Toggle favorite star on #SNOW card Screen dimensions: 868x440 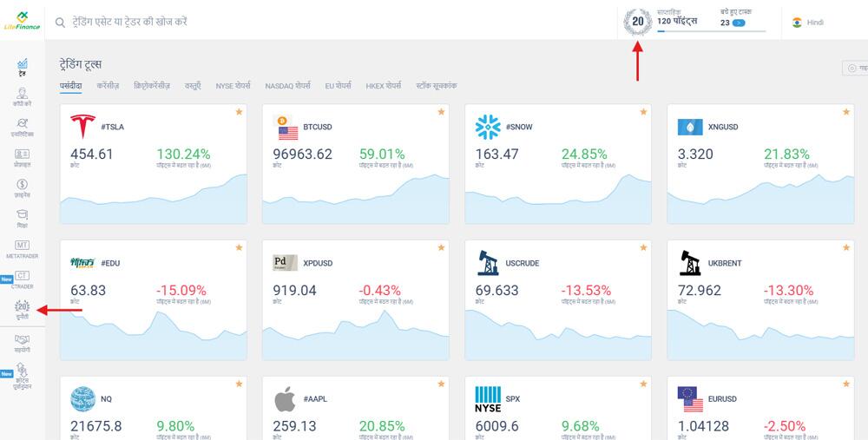click(643, 112)
